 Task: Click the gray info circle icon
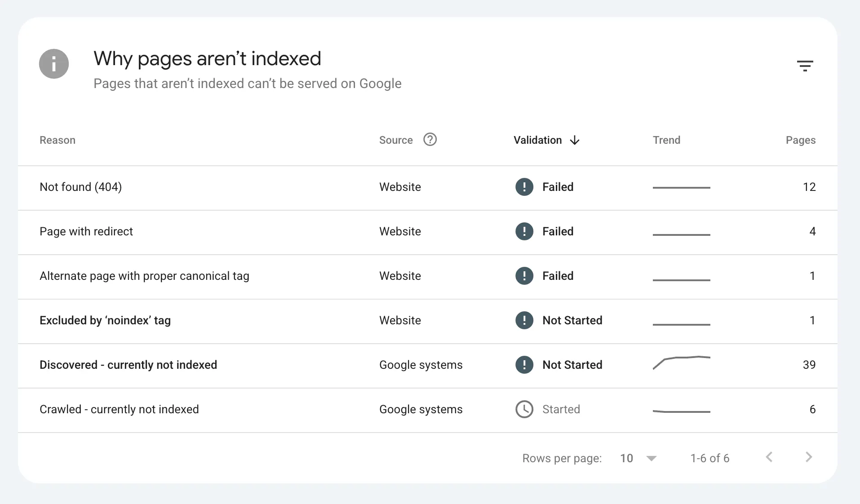pos(54,64)
